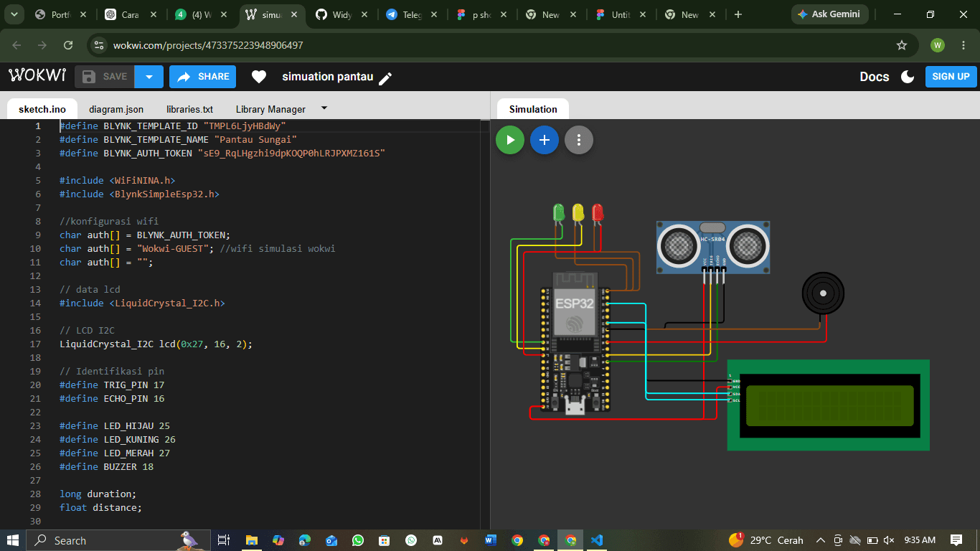Open the simulation three-dot options menu
Viewport: 980px width, 551px height.
coord(579,140)
